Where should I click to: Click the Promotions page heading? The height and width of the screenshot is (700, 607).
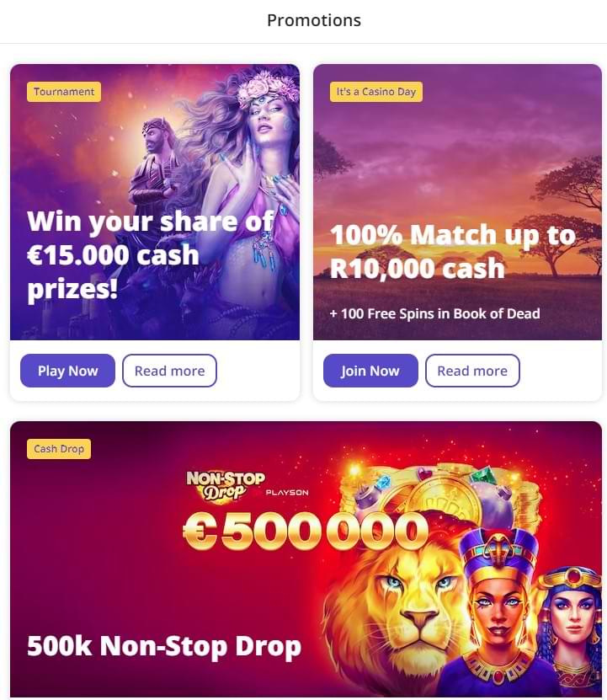coord(314,20)
